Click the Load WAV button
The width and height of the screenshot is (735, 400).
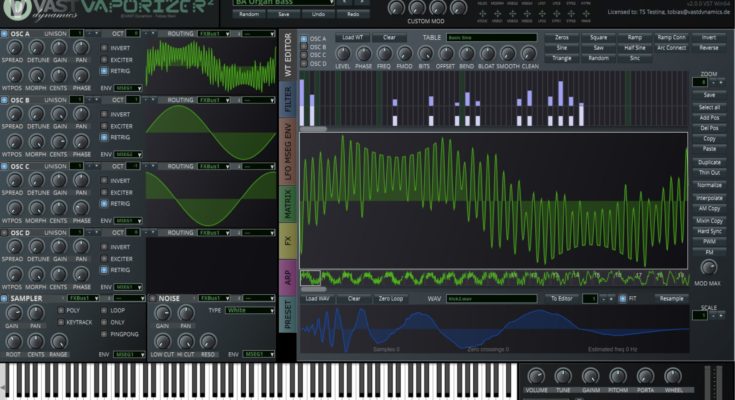coord(317,298)
